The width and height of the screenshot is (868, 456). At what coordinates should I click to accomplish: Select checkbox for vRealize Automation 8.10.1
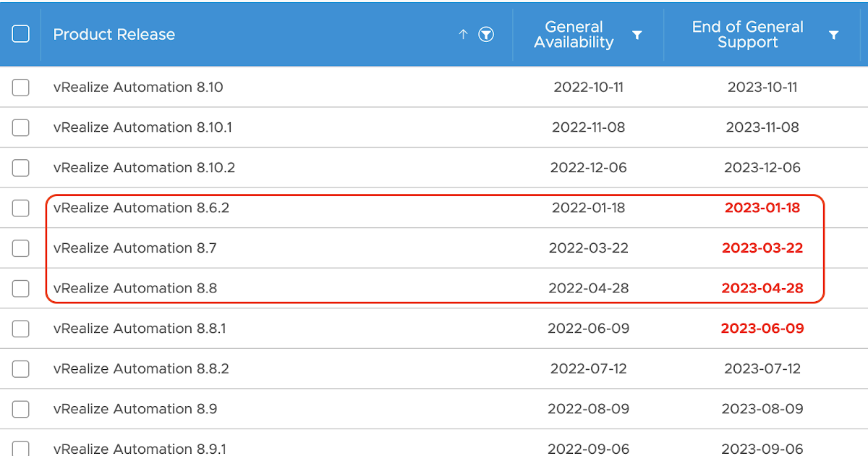(21, 127)
